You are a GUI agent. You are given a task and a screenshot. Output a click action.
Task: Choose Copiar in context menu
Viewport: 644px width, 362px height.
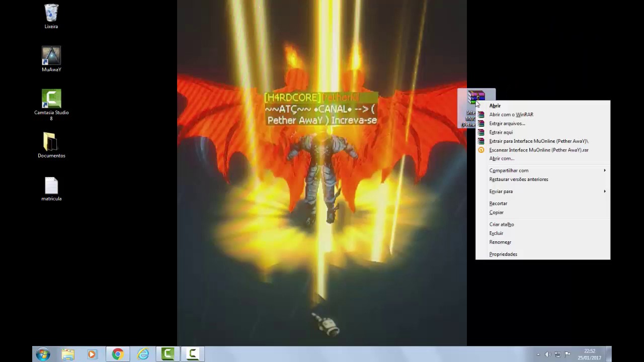[x=543, y=213]
